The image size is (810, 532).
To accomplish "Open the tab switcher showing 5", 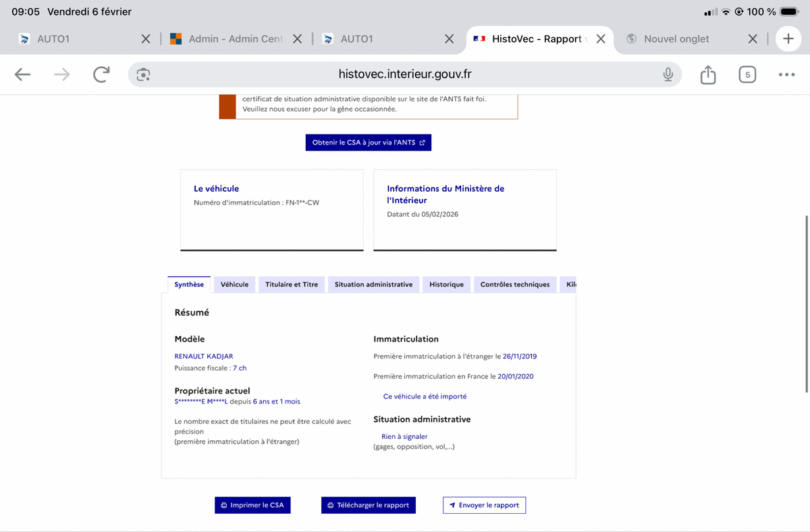I will tap(747, 74).
